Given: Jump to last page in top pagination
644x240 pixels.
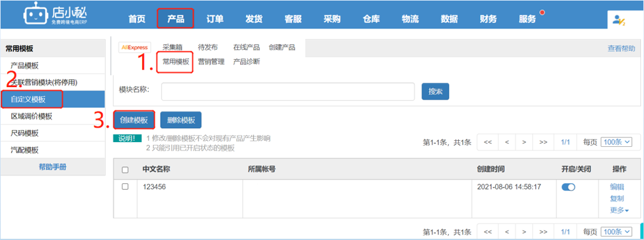Looking at the screenshot, I should coord(543,142).
